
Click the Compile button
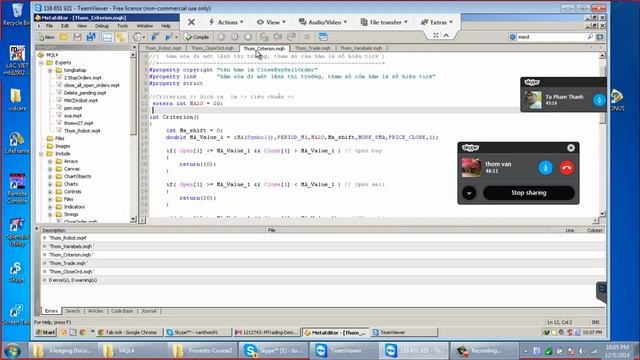click(197, 37)
